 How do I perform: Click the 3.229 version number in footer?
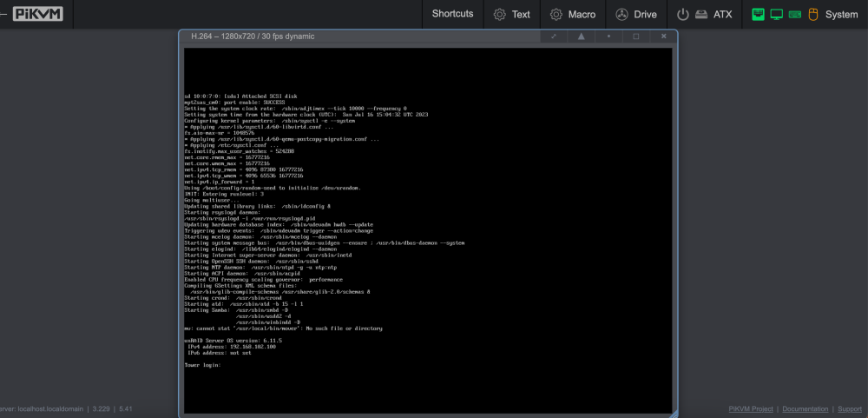coord(101,409)
